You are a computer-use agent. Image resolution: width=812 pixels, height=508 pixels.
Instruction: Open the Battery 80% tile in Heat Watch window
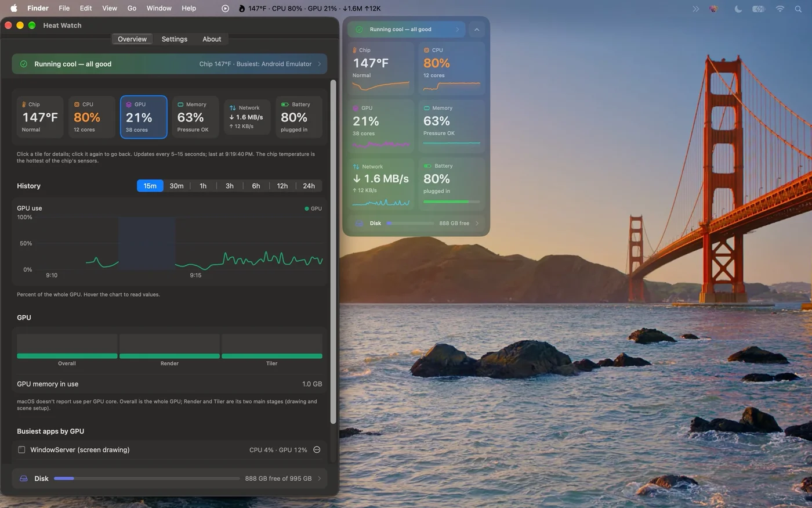pos(299,117)
